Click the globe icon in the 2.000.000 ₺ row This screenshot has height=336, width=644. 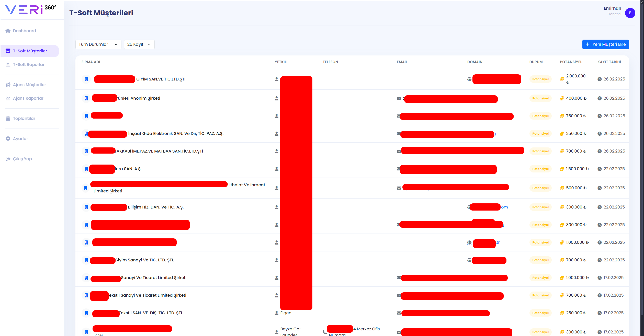(x=469, y=79)
